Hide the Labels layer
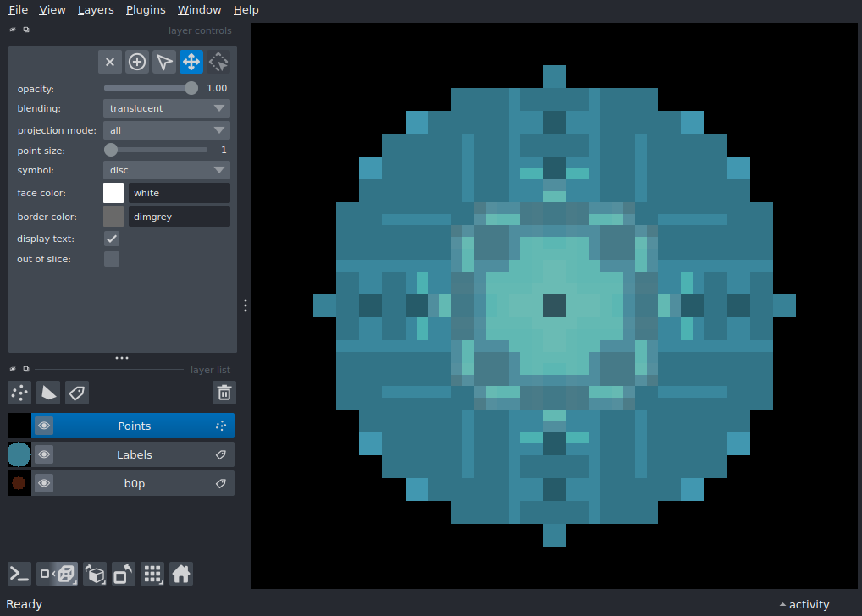 (43, 454)
